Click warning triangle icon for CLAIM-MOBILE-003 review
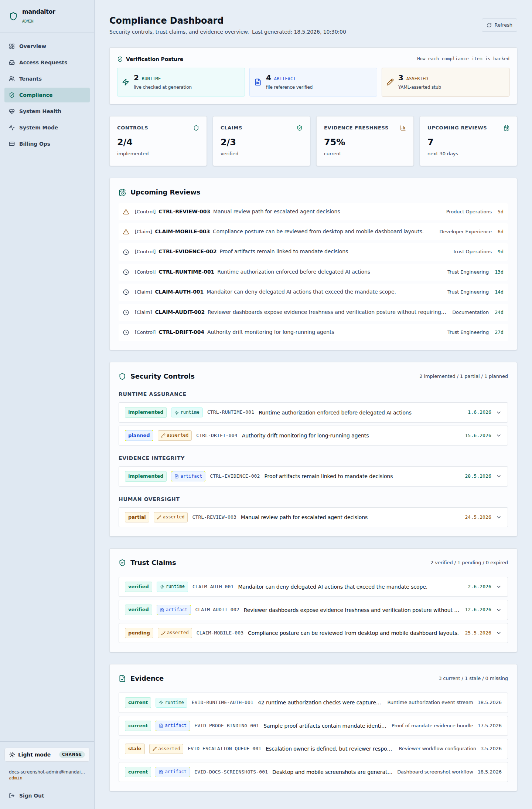This screenshot has height=809, width=532. (126, 232)
